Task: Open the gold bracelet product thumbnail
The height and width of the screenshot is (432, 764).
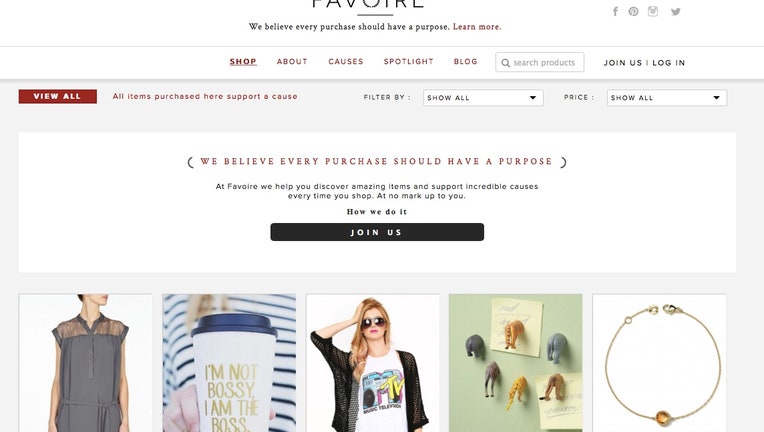Action: tap(659, 363)
